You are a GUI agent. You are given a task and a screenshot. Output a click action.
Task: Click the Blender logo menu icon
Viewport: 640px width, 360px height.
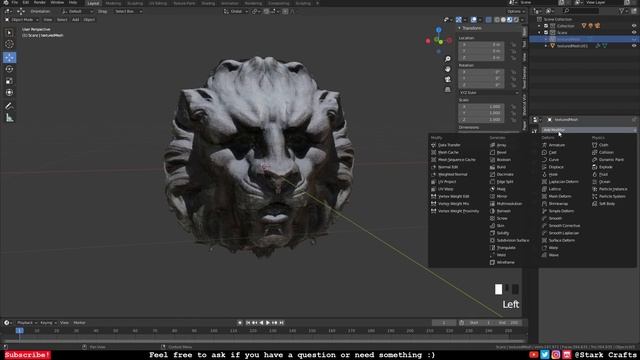coord(6,2)
